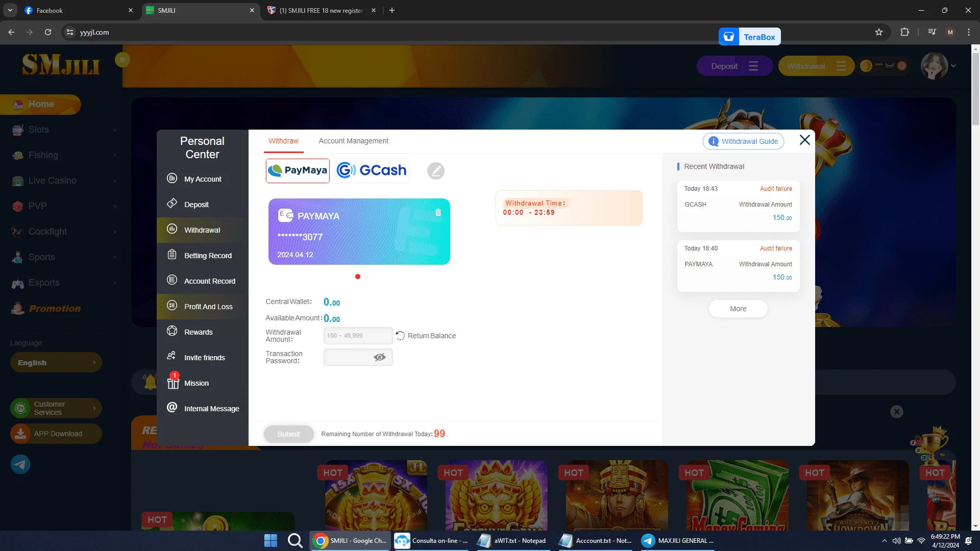Click the red card carousel dot indicator
The image size is (980, 551).
point(358,277)
